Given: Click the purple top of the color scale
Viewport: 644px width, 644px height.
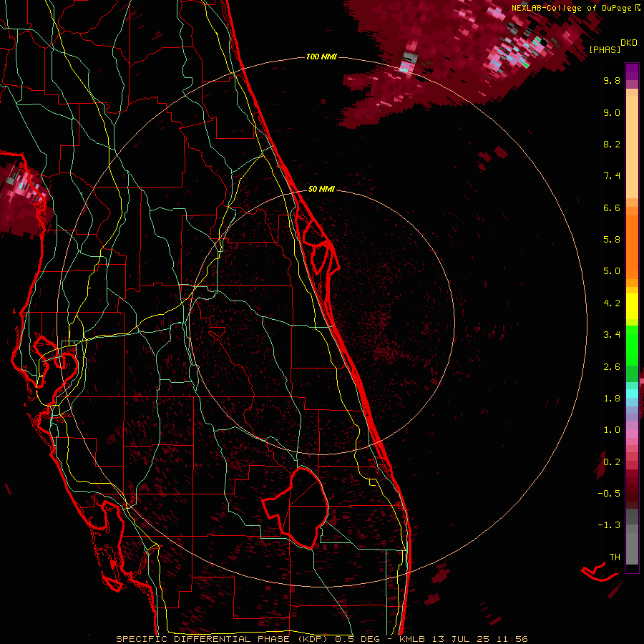Looking at the screenshot, I should tap(632, 72).
